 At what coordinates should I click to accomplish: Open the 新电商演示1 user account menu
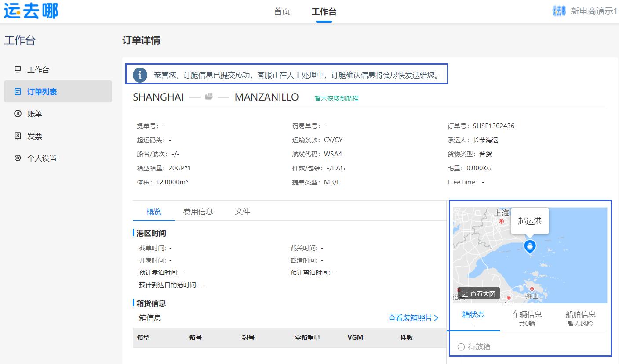[593, 11]
